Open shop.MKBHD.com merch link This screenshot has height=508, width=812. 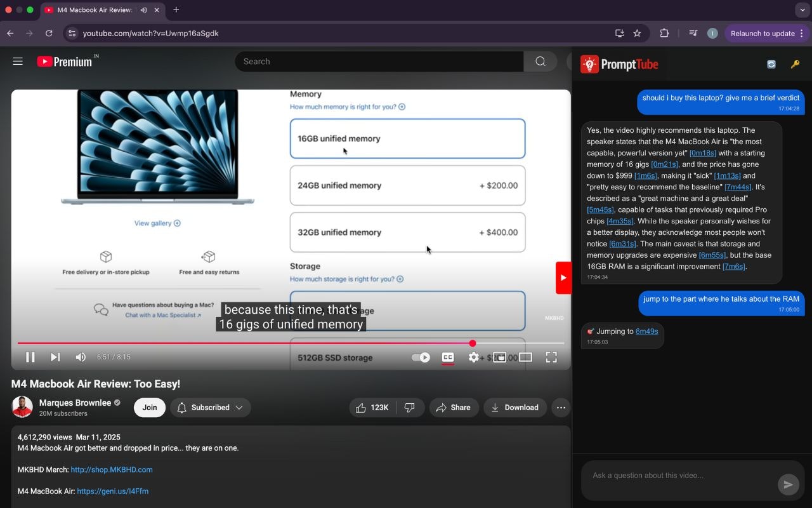point(112,470)
